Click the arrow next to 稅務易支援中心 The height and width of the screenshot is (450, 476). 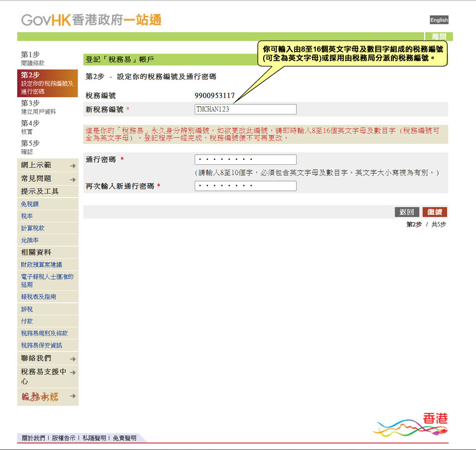[x=73, y=371]
